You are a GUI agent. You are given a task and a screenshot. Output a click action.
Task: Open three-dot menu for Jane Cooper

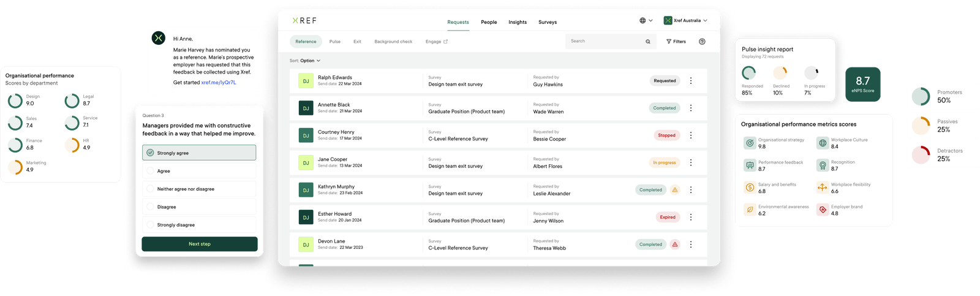pyautogui.click(x=691, y=162)
